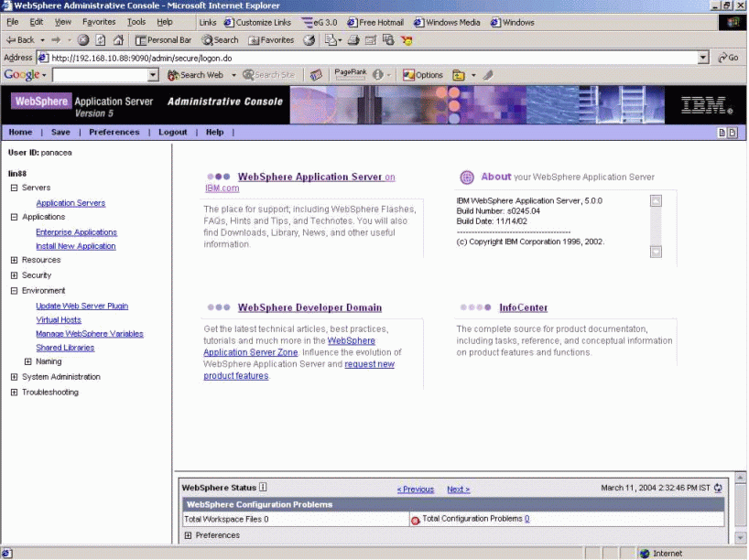The width and height of the screenshot is (749, 560).
Task: Open the View menu
Action: point(62,22)
